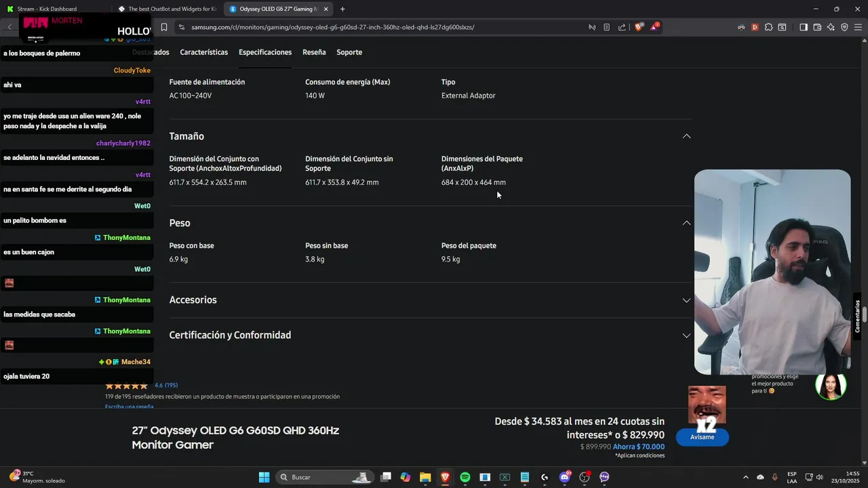
Task: Open Task View in taskbar
Action: [386, 477]
